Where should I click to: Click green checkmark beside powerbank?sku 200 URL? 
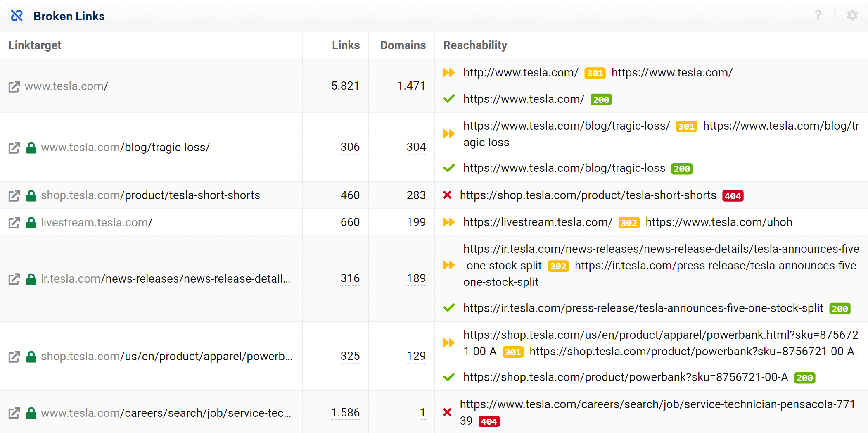pos(449,377)
